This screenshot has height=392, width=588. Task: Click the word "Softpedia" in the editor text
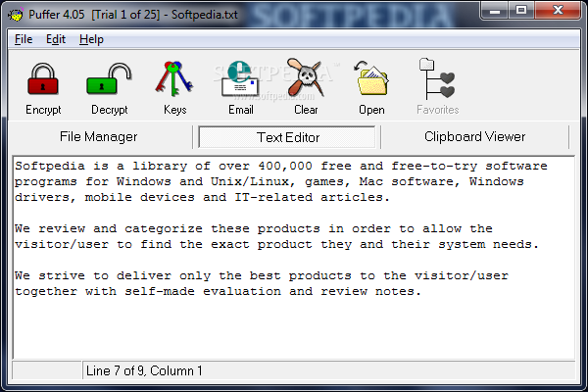[50, 166]
